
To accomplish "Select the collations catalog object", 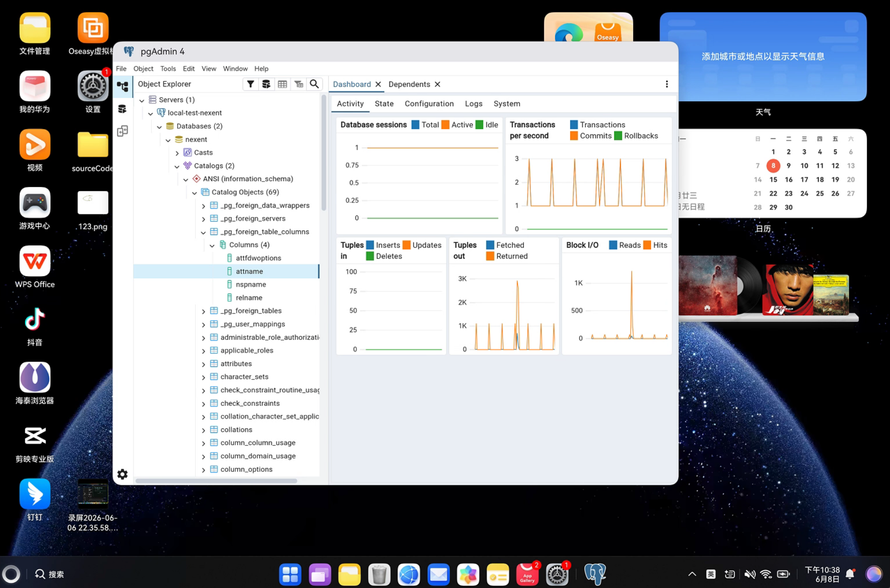I will pyautogui.click(x=236, y=430).
